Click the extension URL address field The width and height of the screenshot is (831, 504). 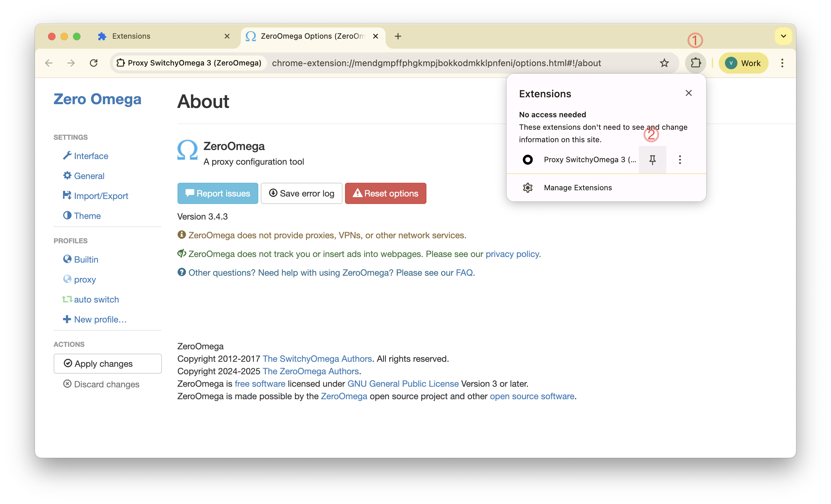(436, 63)
